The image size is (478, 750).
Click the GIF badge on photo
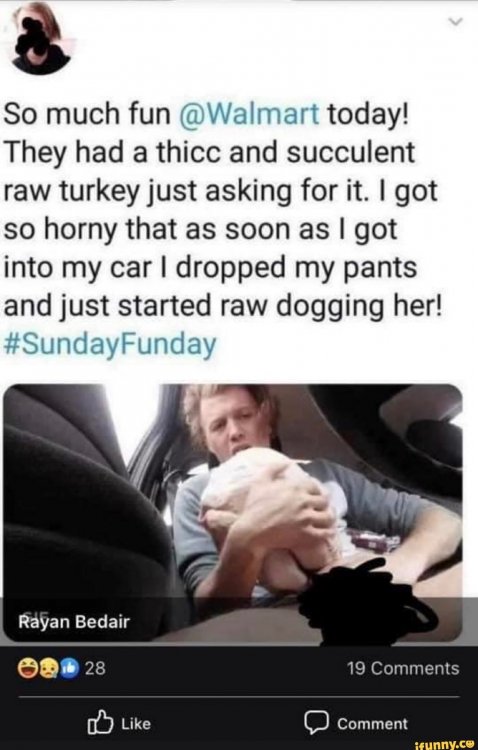30,615
